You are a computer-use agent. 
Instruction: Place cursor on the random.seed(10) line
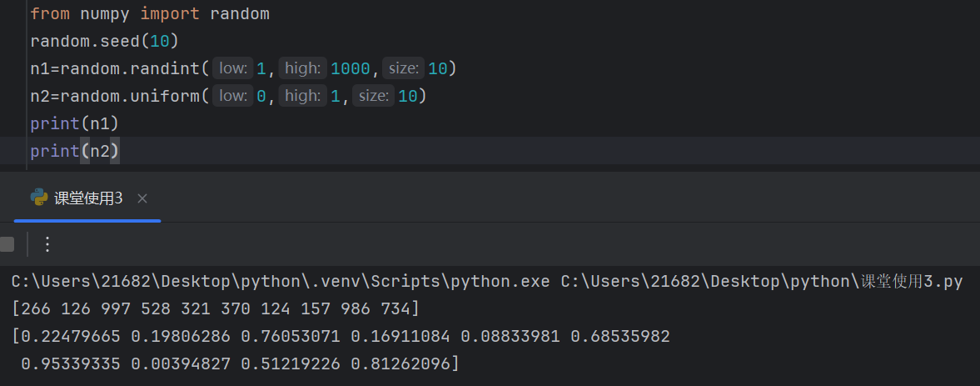(x=104, y=42)
